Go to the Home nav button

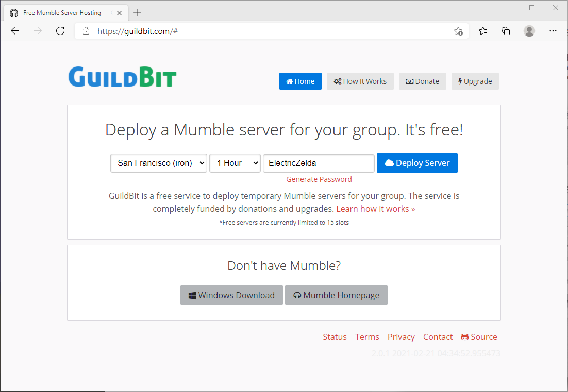[300, 81]
